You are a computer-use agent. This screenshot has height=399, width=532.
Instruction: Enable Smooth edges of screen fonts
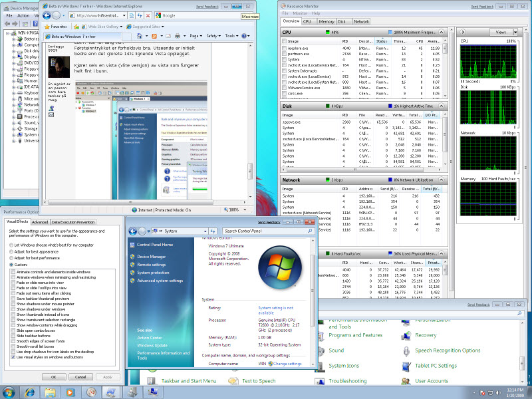[x=13, y=341]
